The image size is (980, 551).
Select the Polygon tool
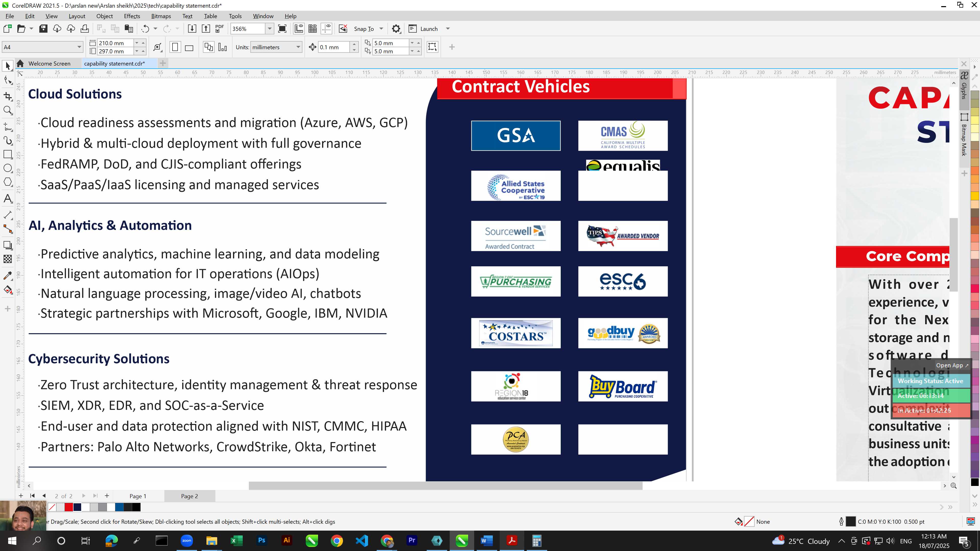[8, 182]
